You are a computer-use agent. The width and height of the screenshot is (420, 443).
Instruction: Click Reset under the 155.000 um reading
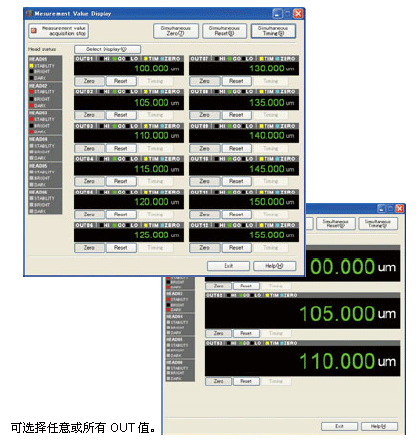pyautogui.click(x=236, y=248)
